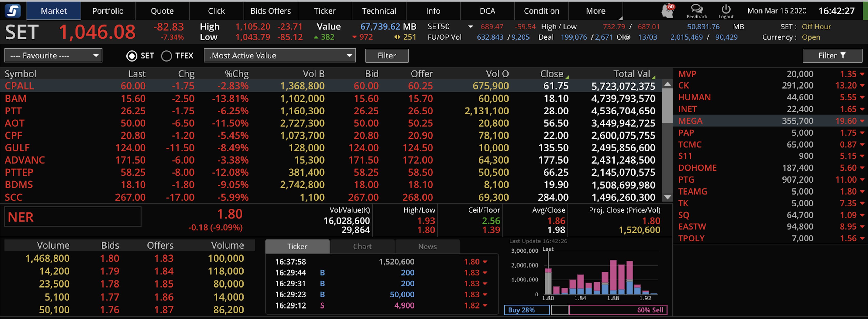This screenshot has height=319, width=868.
Task: Open the Quote tab
Action: pyautogui.click(x=162, y=11)
